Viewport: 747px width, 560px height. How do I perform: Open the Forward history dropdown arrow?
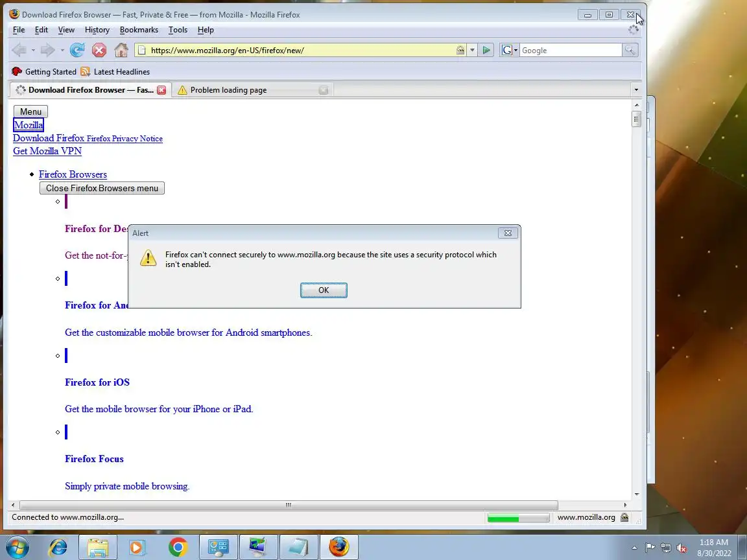62,50
